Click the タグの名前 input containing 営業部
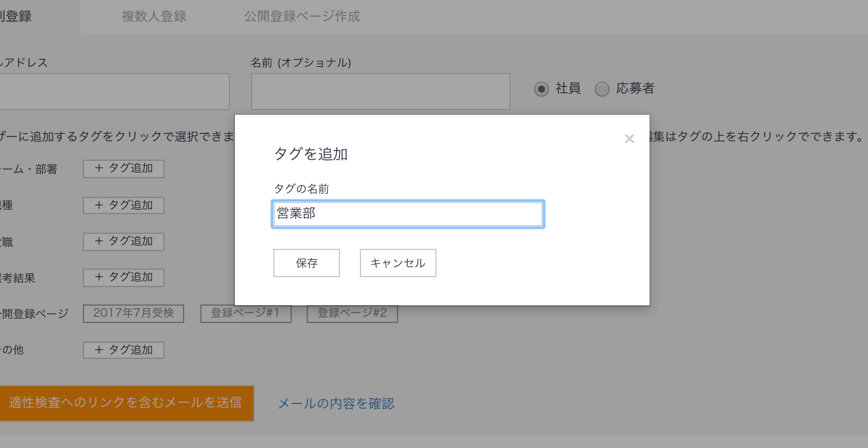Screen dimensions: 868x448 [x=407, y=213]
